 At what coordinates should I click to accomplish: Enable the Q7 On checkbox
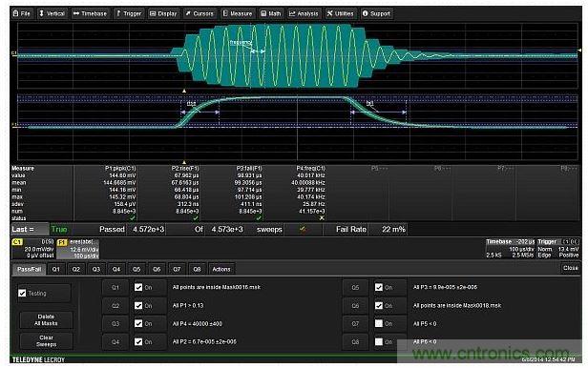(379, 323)
